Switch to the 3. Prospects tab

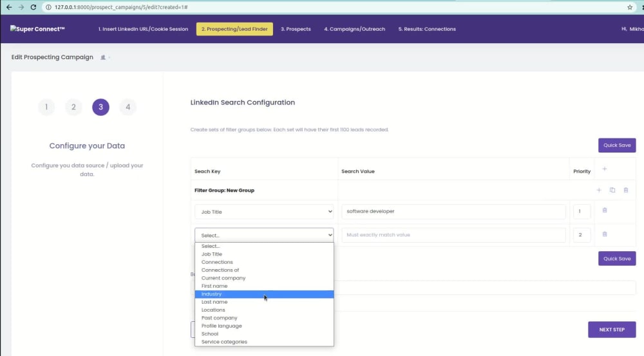[296, 29]
